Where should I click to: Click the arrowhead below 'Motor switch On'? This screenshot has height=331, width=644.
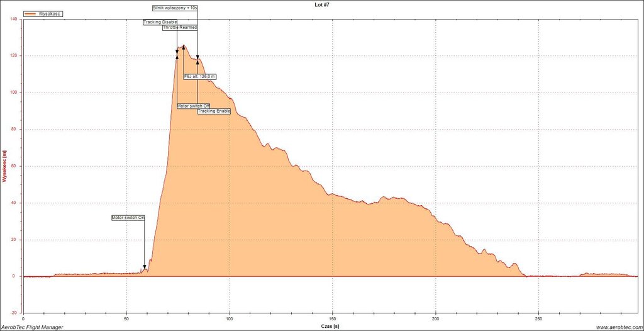[145, 267]
